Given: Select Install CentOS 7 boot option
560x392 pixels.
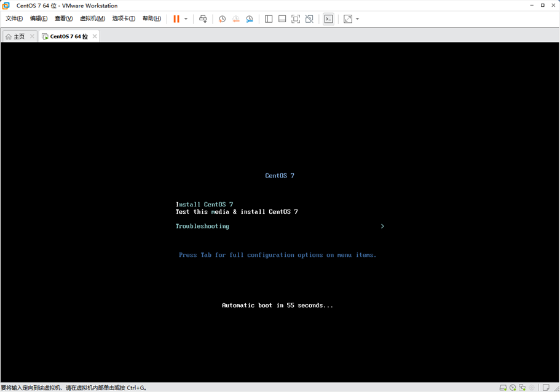Looking at the screenshot, I should 204,205.
